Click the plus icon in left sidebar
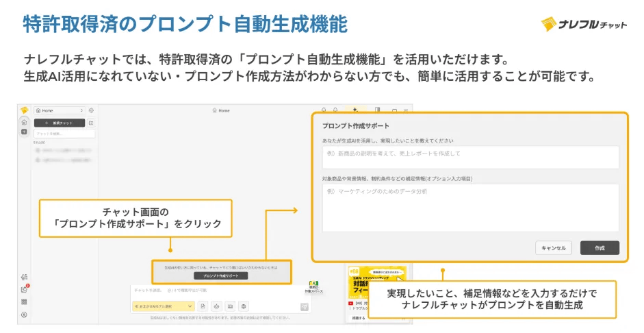Screen dimensions: 644x333 (x=24, y=131)
